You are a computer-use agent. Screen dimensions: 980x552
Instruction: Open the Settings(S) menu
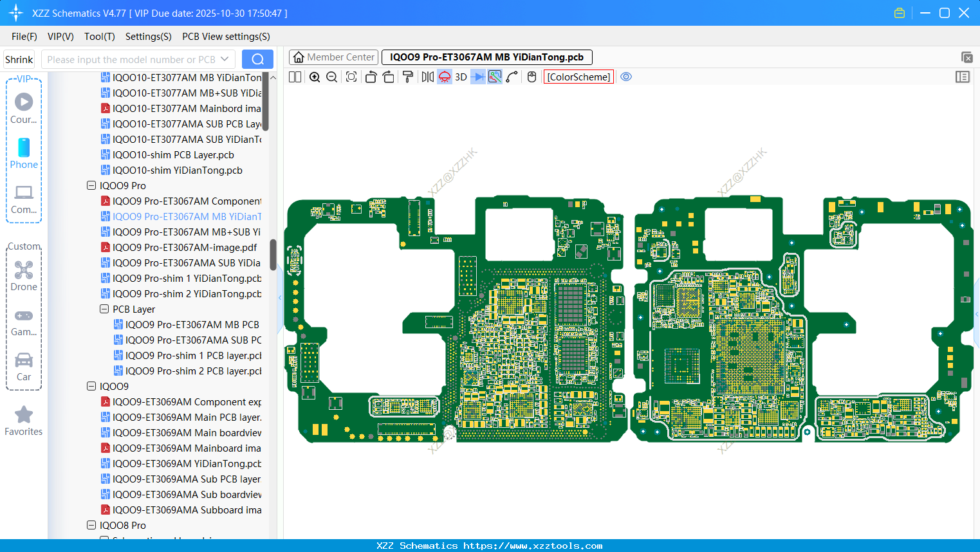click(x=149, y=37)
